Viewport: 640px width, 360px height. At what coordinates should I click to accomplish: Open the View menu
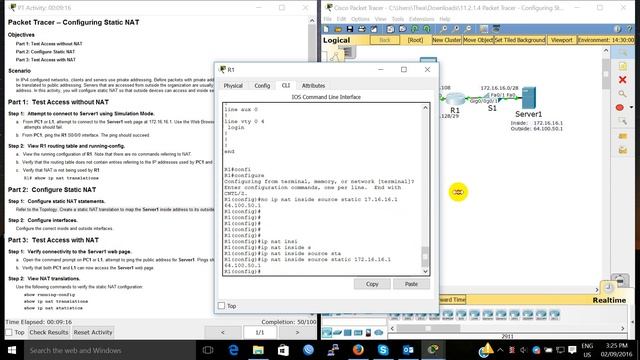[x=380, y=19]
